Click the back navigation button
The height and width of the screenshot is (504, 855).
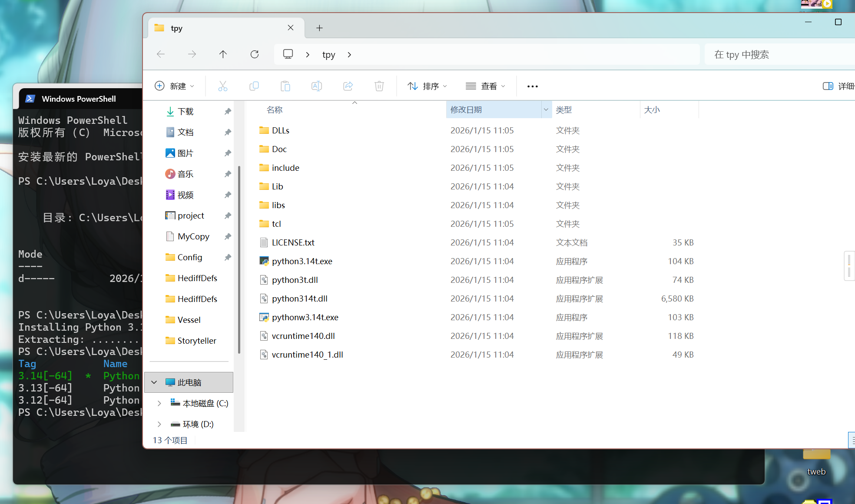tap(160, 54)
